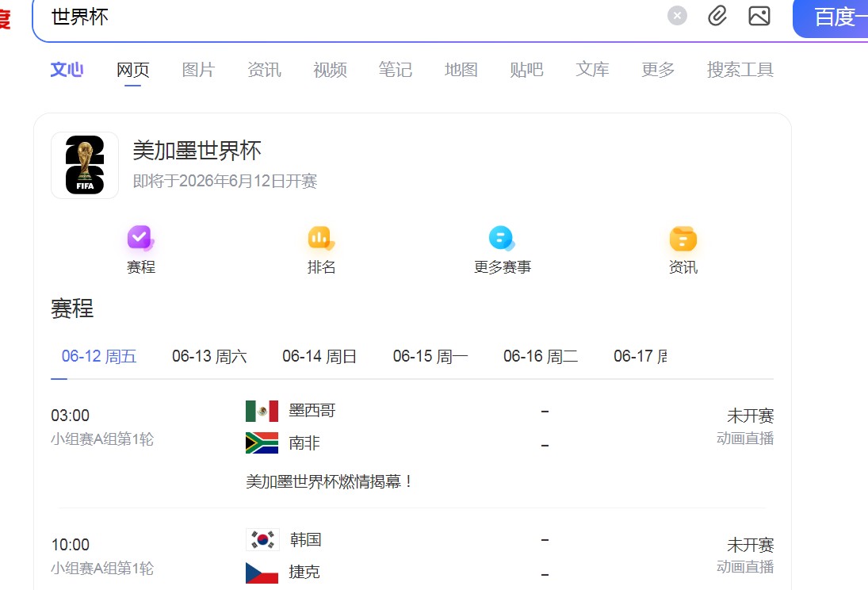Click the Baidu search button
Viewport: 868px width, 590px height.
tap(831, 17)
